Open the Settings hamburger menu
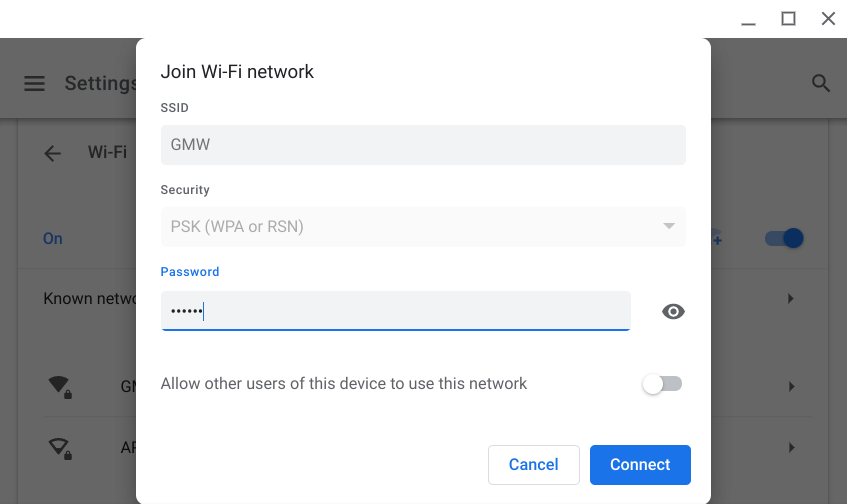Image resolution: width=847 pixels, height=504 pixels. [35, 84]
